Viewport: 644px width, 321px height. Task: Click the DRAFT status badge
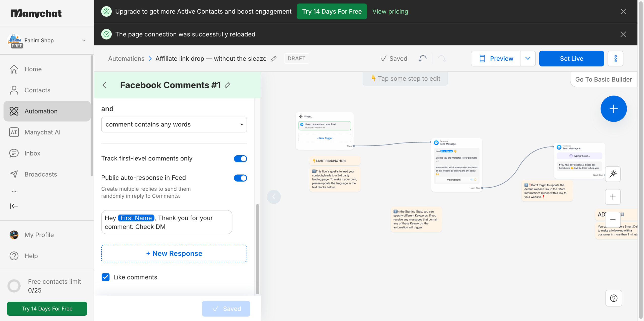[296, 59]
